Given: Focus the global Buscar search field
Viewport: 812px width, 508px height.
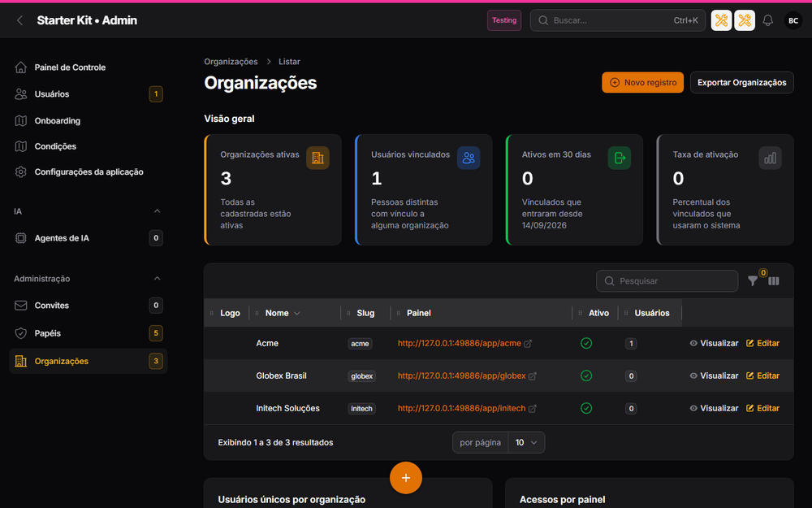Looking at the screenshot, I should point(618,20).
